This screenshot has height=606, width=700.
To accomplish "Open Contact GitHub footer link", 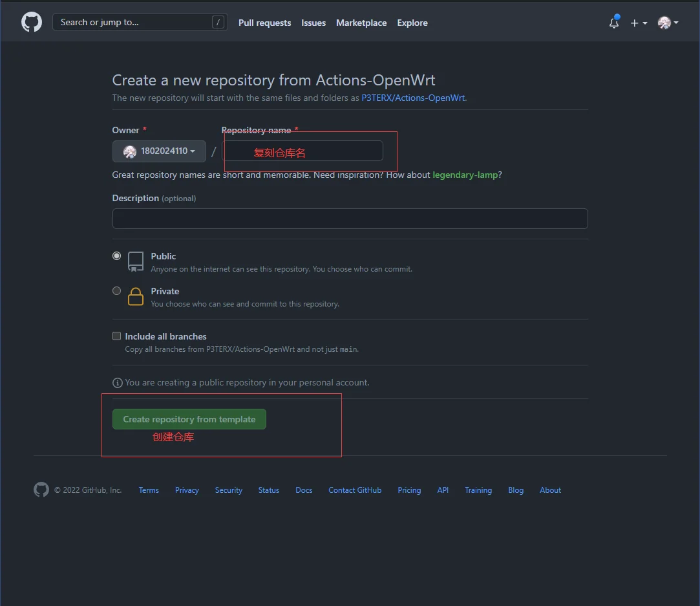I will click(x=355, y=490).
